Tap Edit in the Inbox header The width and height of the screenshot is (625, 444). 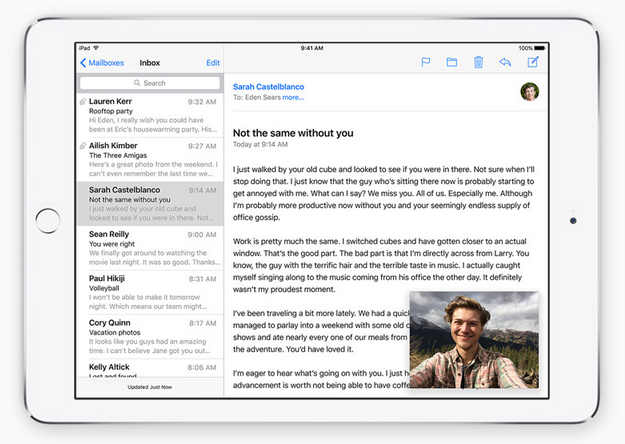[213, 63]
